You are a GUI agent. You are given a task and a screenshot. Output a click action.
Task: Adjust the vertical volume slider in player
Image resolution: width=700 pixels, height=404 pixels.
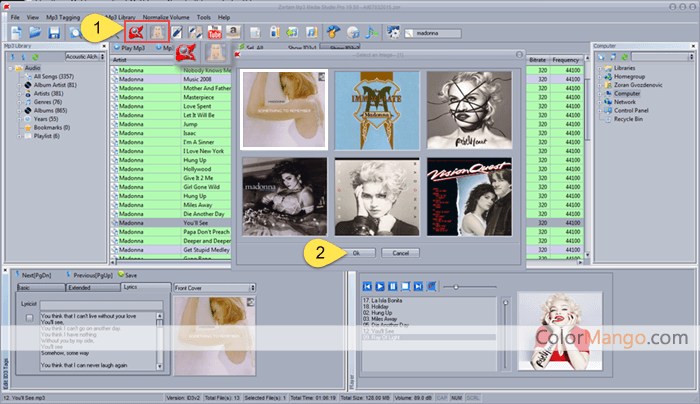505,333
